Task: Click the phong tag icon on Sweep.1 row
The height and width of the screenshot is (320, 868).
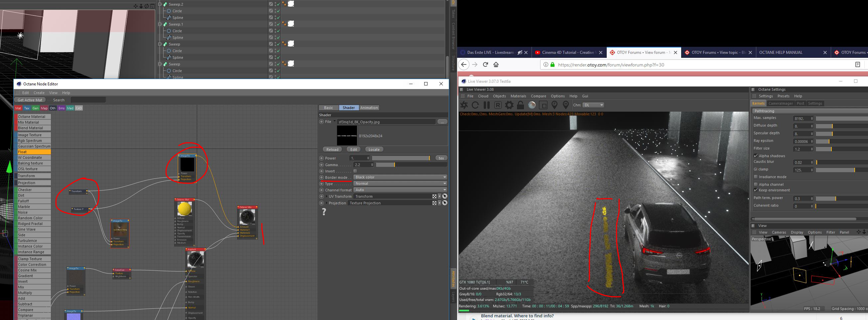Action: (x=284, y=24)
